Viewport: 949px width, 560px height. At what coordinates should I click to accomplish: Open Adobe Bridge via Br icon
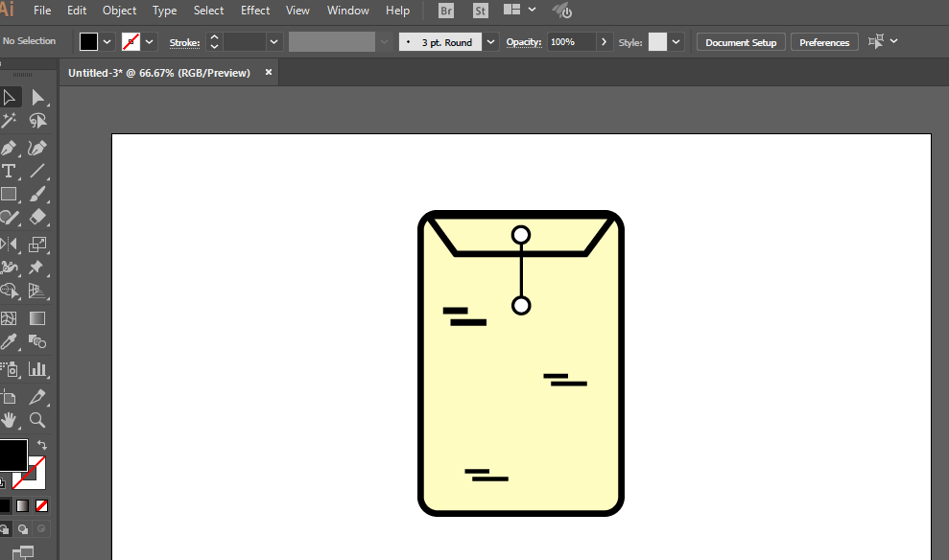(446, 11)
